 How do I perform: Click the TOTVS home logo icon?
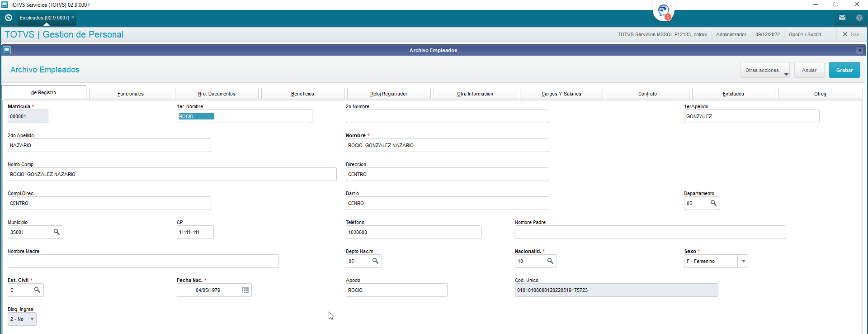(x=9, y=18)
